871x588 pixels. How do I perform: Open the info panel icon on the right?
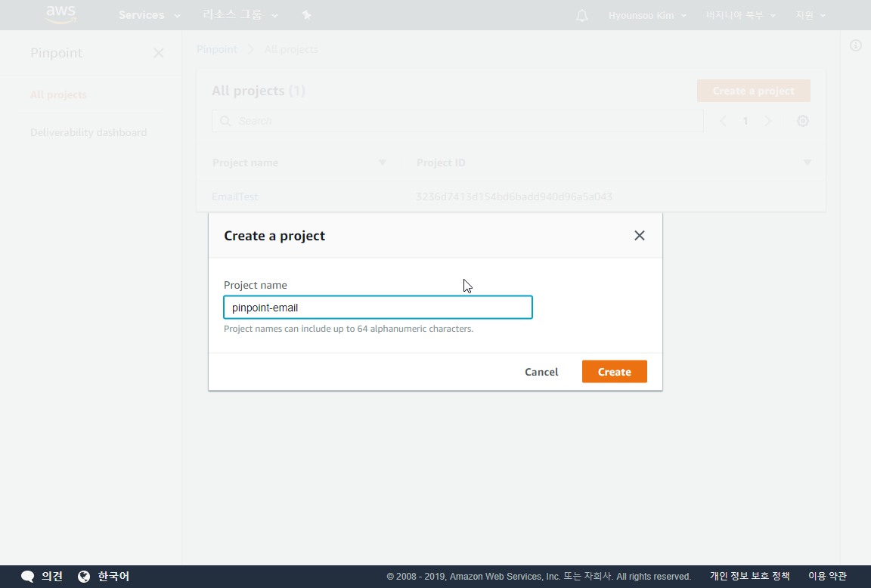(855, 45)
